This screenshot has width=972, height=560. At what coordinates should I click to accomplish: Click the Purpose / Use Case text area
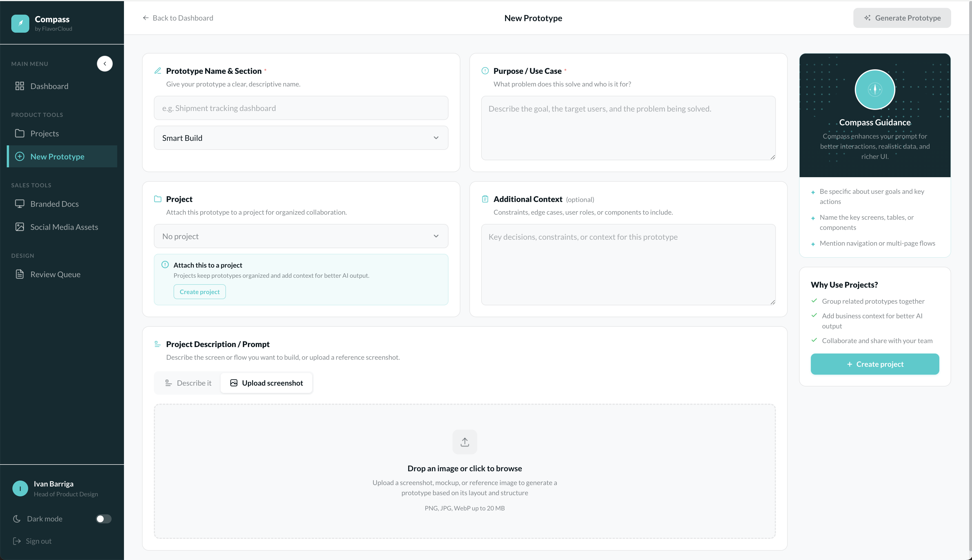(628, 128)
